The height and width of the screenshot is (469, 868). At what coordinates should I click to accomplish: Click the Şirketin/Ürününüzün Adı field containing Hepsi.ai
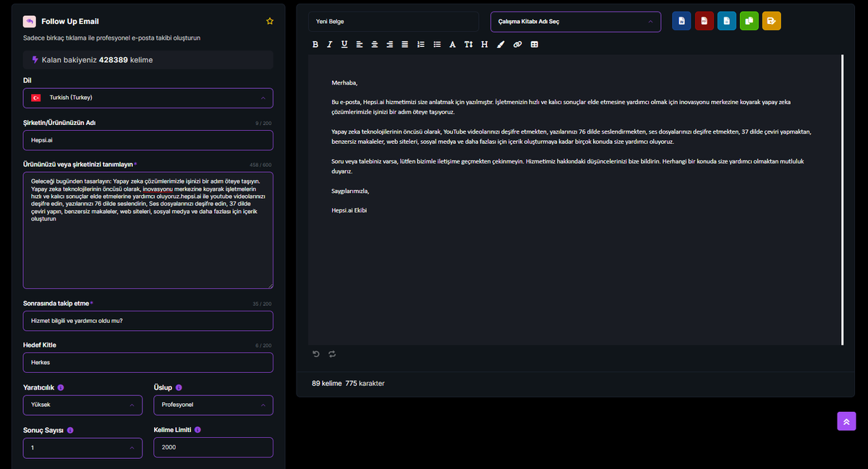148,140
